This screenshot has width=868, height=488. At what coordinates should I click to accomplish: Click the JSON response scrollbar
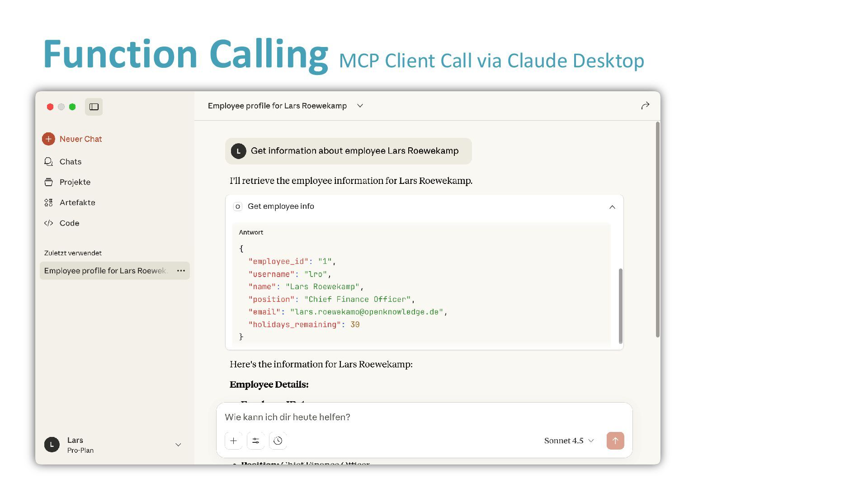point(621,305)
